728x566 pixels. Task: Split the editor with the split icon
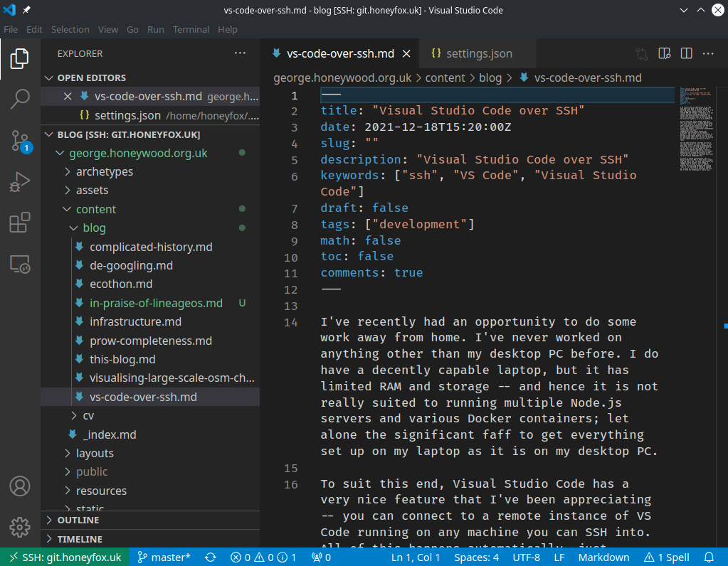686,53
